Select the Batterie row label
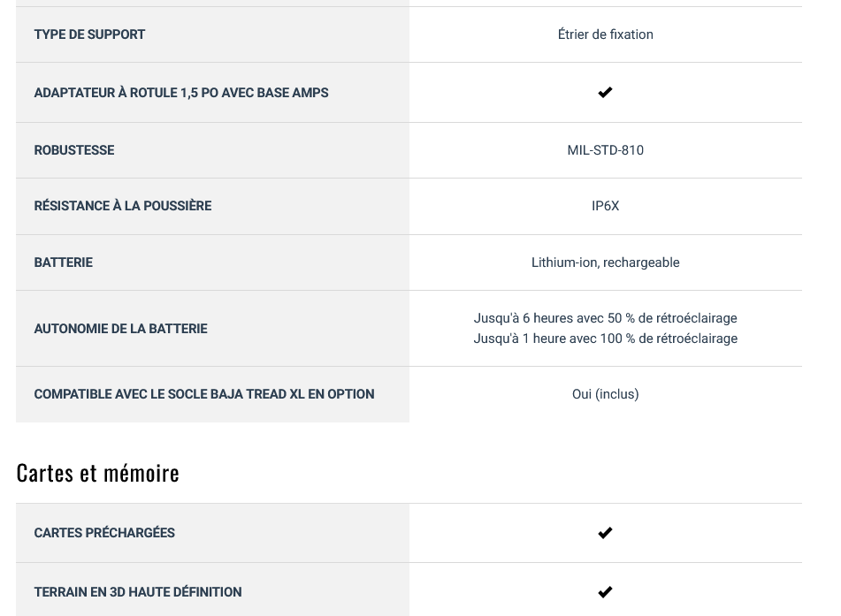 pos(64,262)
